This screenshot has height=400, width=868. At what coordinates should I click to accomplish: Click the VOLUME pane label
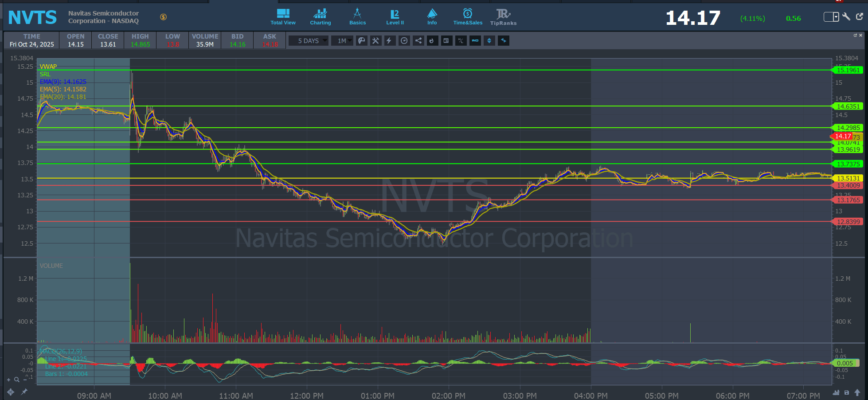tap(51, 266)
